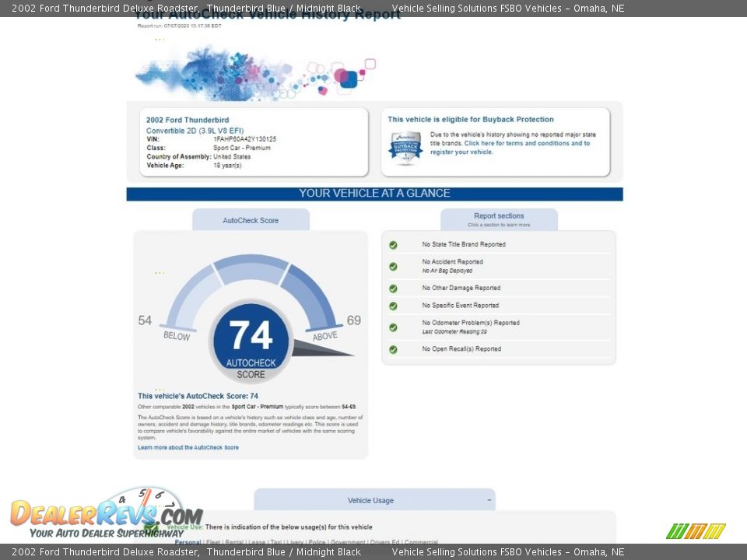This screenshot has height=560, width=747.
Task: Click the green check beside No Other Damage Reported
Action: pos(393,289)
